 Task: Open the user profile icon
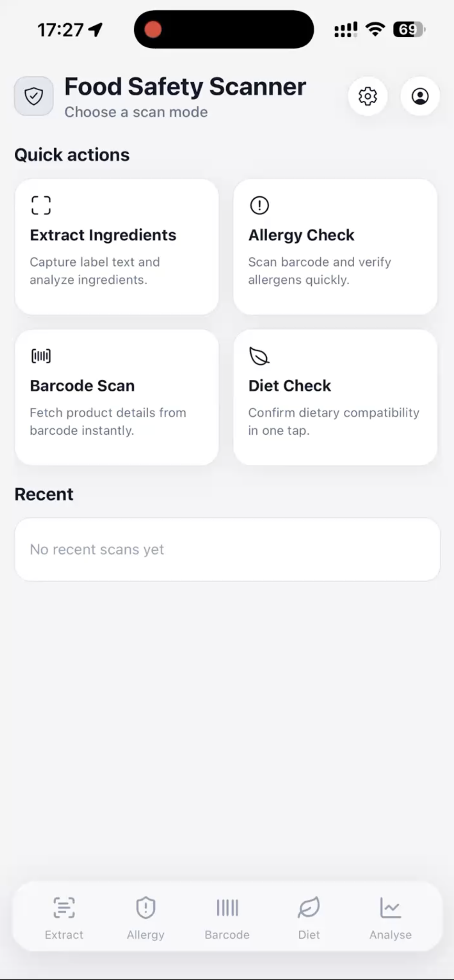[420, 96]
